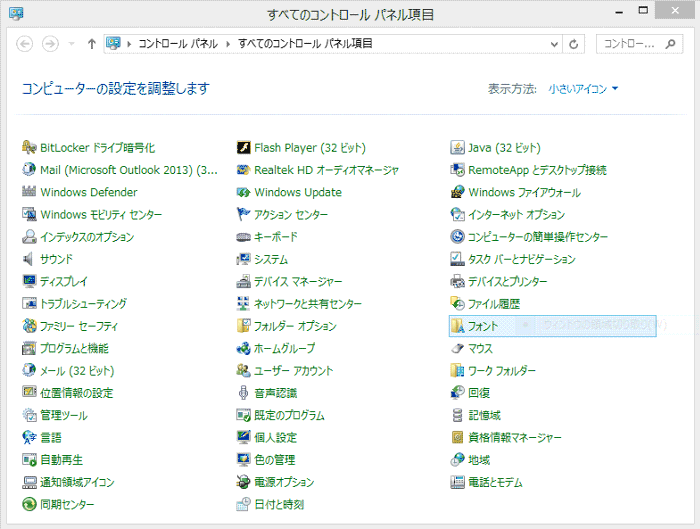
Task: Open the 音声認識 microphone icon
Action: (x=243, y=393)
